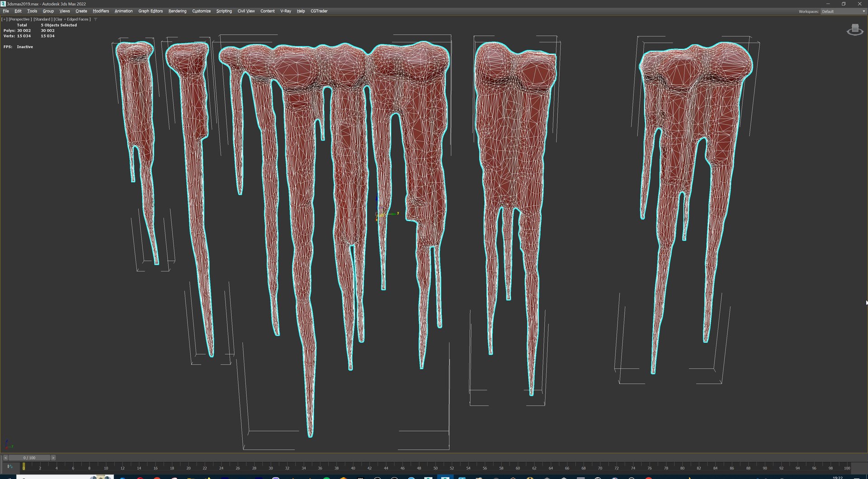Open the Tools menu
868x479 pixels.
[x=32, y=11]
